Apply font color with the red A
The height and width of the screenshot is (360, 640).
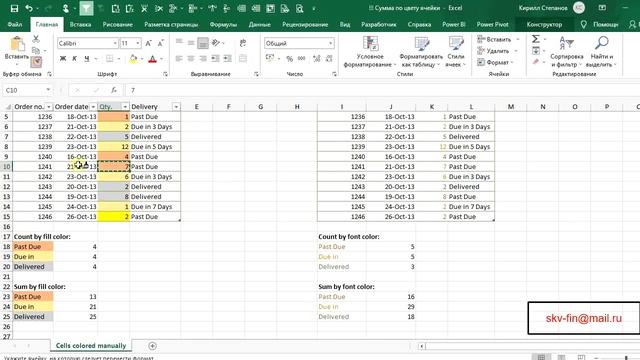click(153, 59)
